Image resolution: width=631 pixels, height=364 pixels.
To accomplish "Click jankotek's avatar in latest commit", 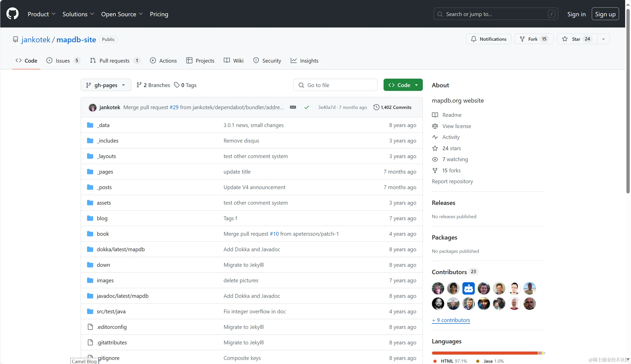I will [x=92, y=107].
